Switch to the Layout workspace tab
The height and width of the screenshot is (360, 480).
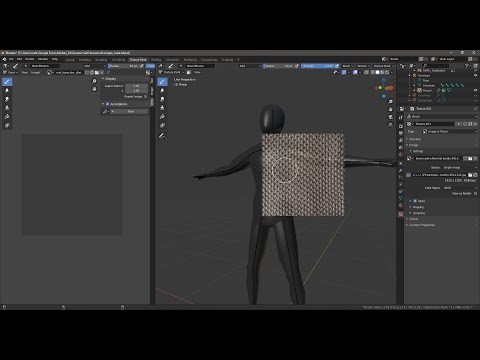pyautogui.click(x=70, y=60)
